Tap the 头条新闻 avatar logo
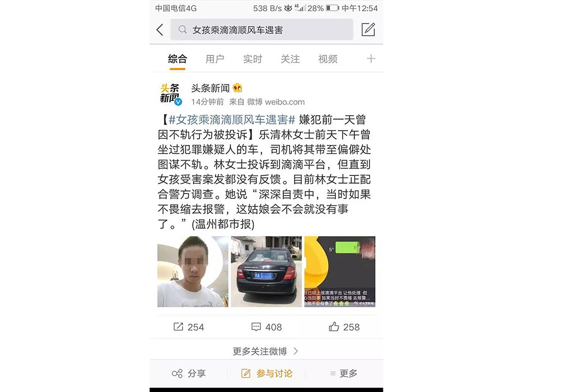The width and height of the screenshot is (576, 392). coord(171,94)
